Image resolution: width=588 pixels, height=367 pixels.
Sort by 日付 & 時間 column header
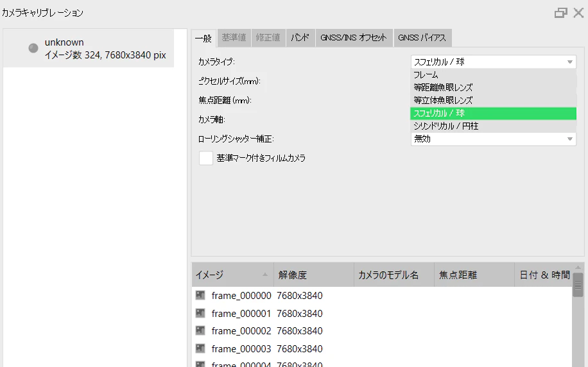(544, 275)
